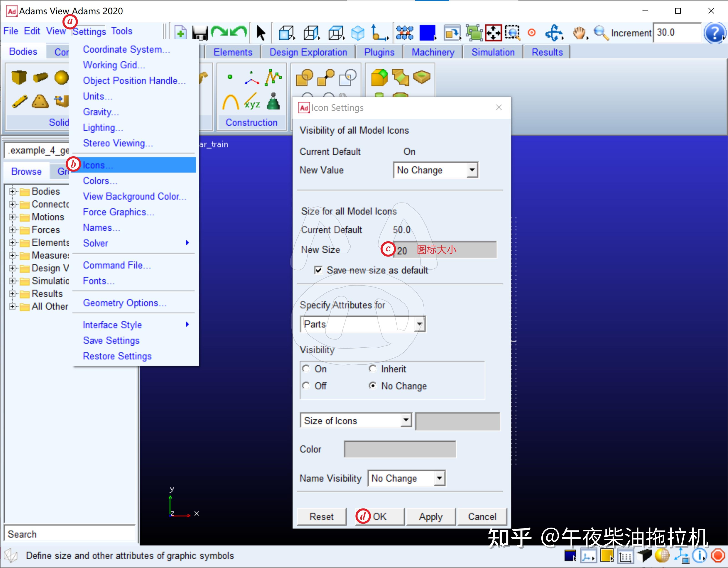Screen dimensions: 728x568
Task: Expand the All Other tree folder
Action: [12, 306]
